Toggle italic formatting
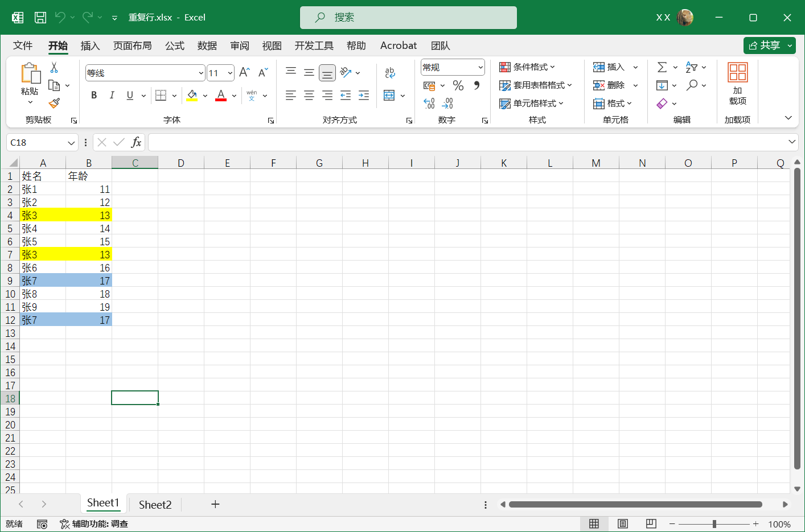Image resolution: width=805 pixels, height=532 pixels. pos(112,96)
